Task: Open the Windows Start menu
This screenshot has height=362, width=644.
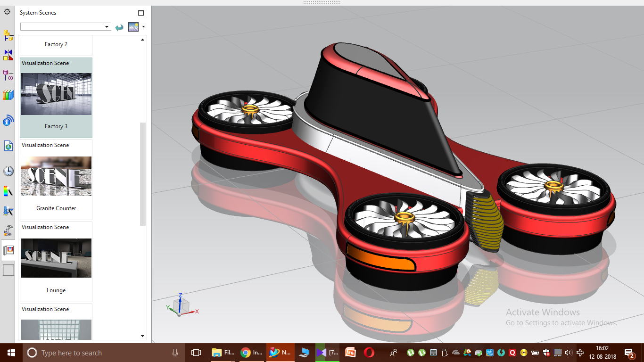Action: pyautogui.click(x=11, y=353)
